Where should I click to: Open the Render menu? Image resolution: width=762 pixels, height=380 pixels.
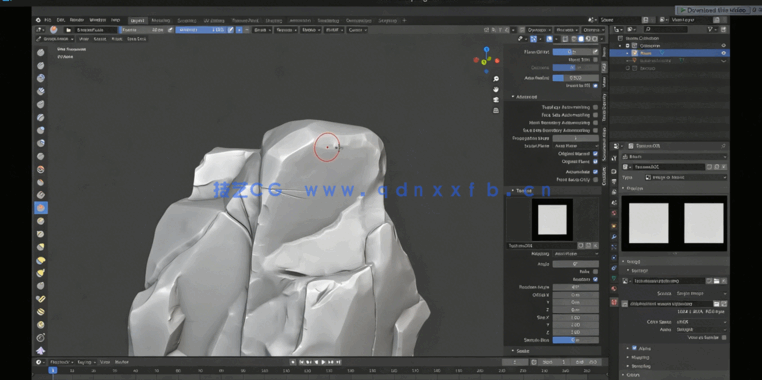77,20
